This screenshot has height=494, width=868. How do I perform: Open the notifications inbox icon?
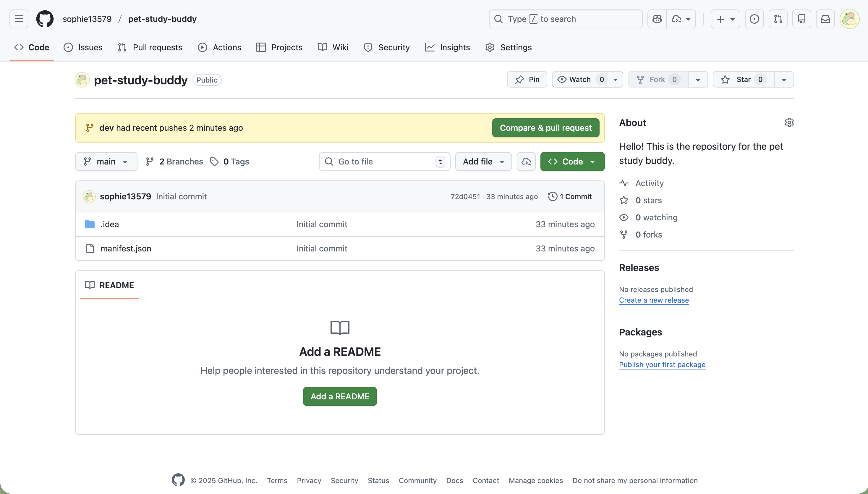825,19
